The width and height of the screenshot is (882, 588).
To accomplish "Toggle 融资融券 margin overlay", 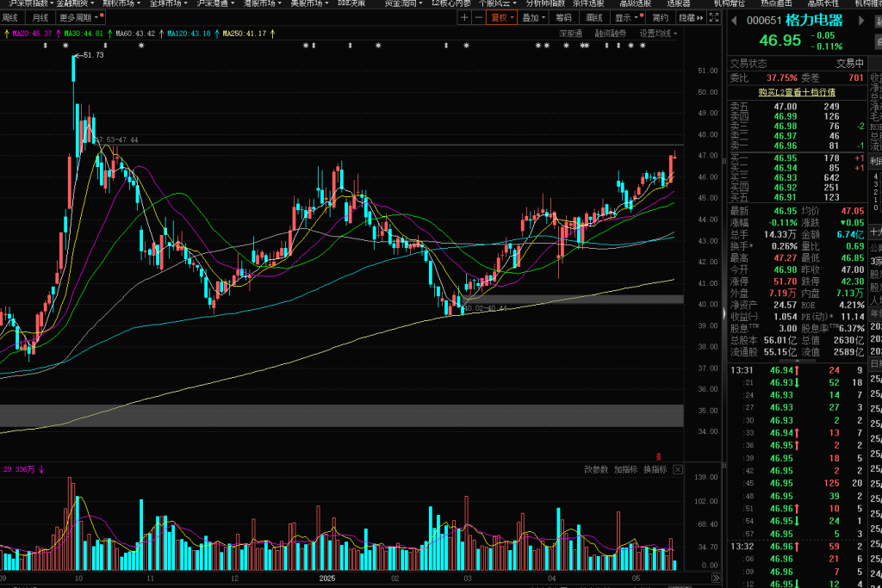I will pos(611,34).
